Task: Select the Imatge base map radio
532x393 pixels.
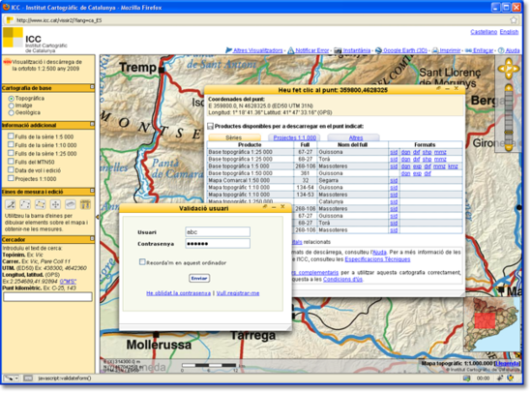Action: pos(12,106)
